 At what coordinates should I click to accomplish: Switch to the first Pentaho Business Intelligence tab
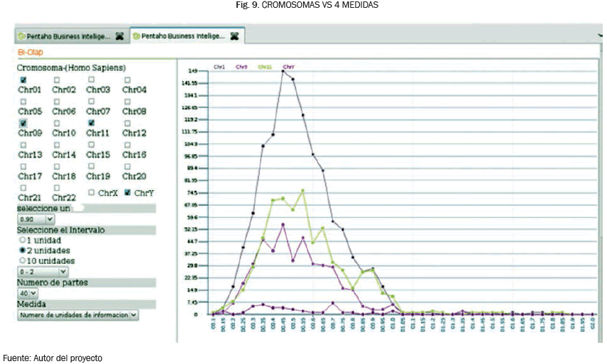click(x=67, y=35)
